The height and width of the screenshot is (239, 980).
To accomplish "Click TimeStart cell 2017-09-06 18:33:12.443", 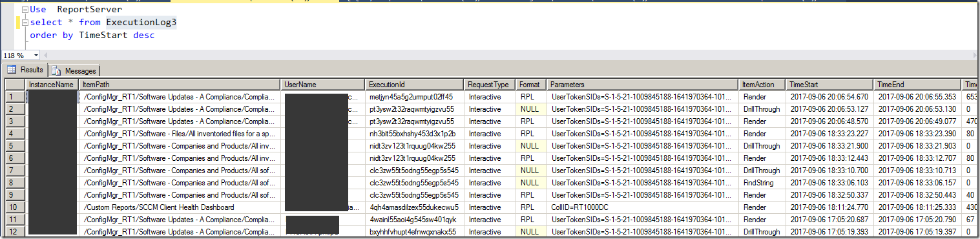I will [x=830, y=158].
